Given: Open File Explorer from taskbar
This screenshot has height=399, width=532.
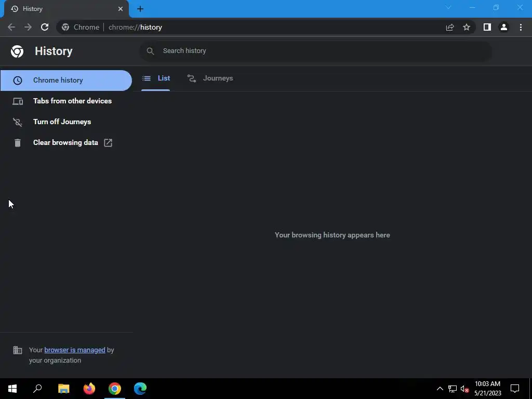Looking at the screenshot, I should (64, 389).
